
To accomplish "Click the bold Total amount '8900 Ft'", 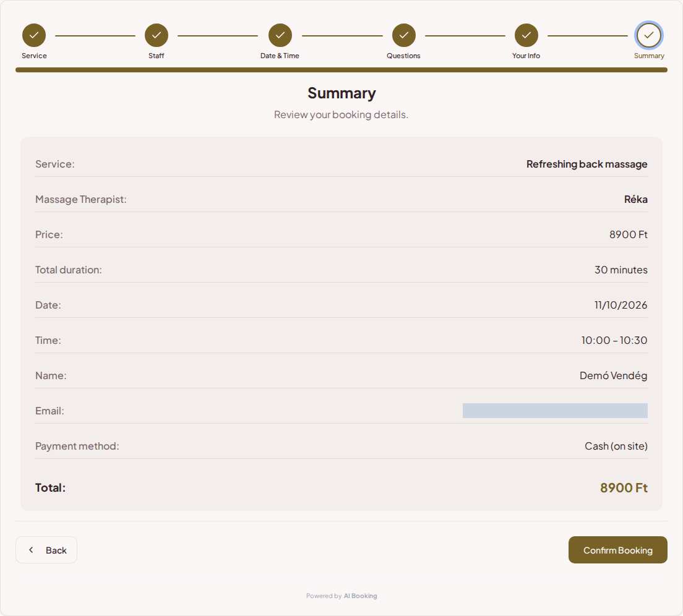I will point(624,487).
